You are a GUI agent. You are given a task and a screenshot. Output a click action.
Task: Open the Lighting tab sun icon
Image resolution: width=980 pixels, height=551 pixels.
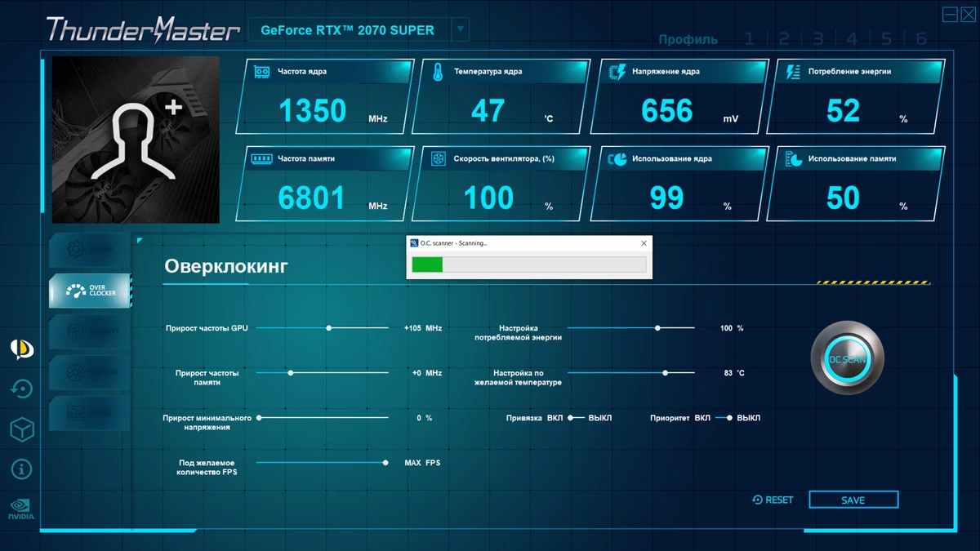[76, 372]
